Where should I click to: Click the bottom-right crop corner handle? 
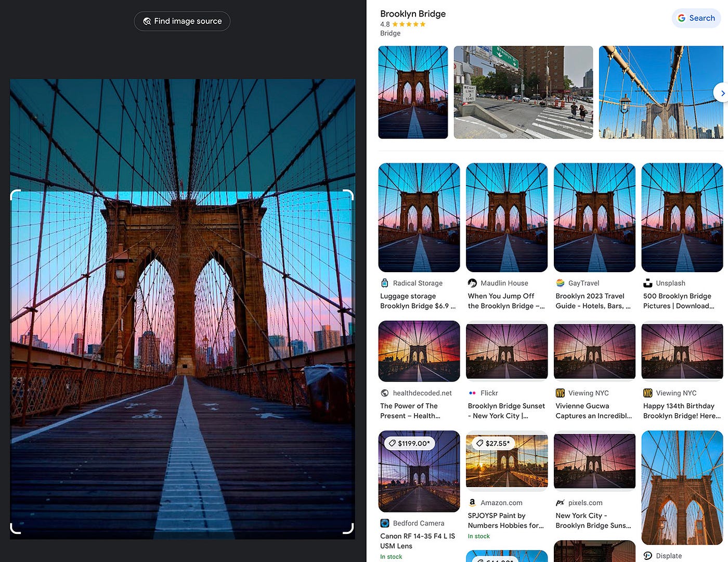(x=349, y=529)
